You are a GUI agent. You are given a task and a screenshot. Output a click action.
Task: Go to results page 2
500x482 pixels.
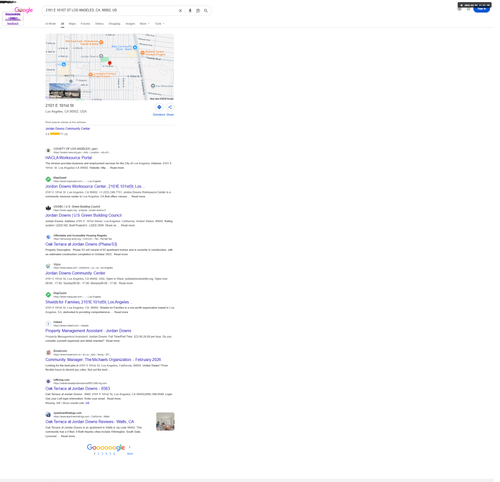(98, 454)
